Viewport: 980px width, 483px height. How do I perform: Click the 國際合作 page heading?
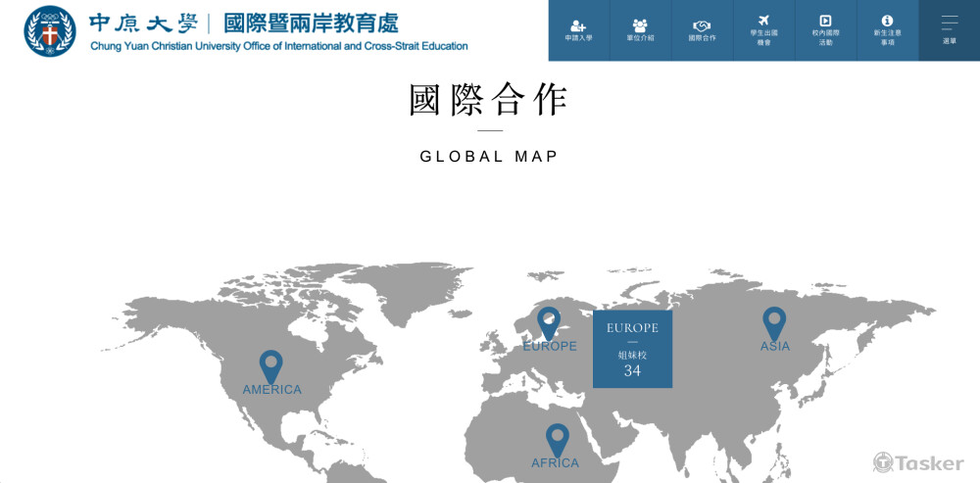click(489, 100)
